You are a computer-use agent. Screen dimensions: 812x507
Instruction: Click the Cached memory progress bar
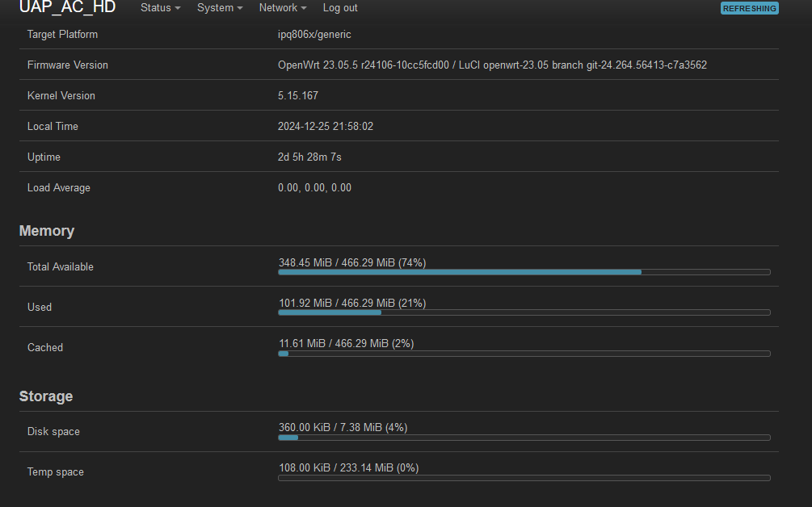pos(524,354)
